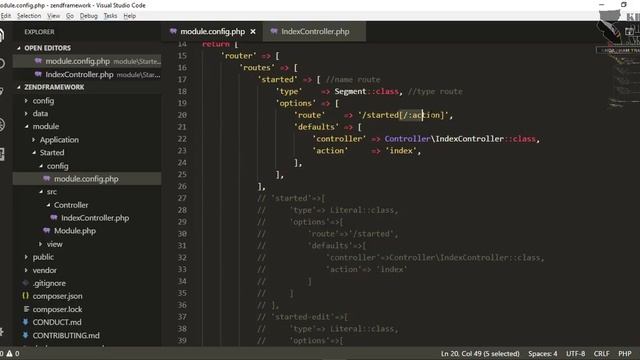The width and height of the screenshot is (640, 360).
Task: Collapse the config folder inside Started
Action: (x=41, y=166)
